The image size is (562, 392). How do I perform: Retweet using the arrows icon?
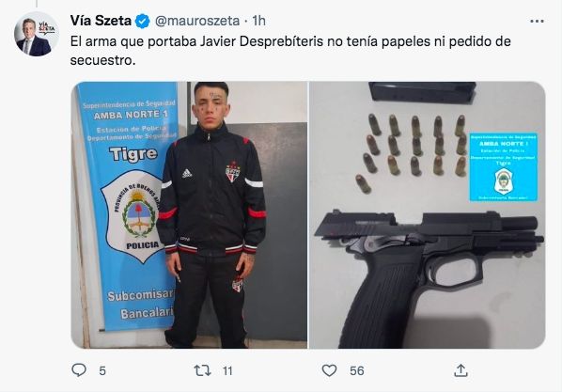202,370
